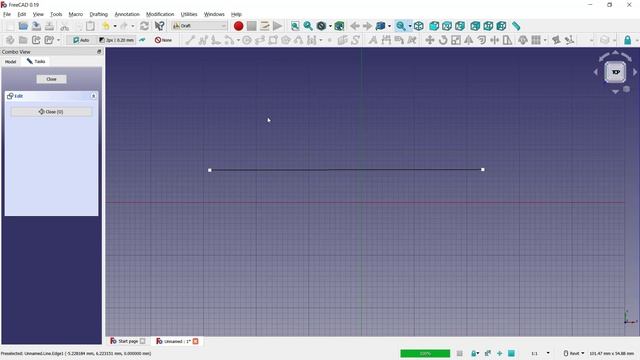
Task: Click the right arrow of navigation cube
Action: pos(635,72)
